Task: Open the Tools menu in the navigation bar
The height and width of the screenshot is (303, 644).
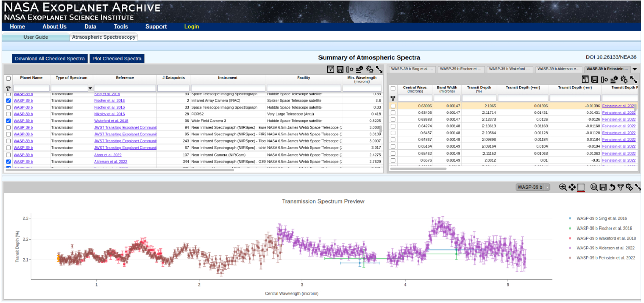Action: 121,26
